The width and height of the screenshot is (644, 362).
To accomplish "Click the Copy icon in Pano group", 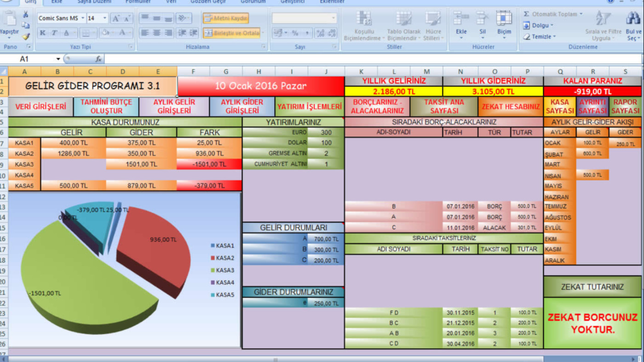I will [x=26, y=25].
